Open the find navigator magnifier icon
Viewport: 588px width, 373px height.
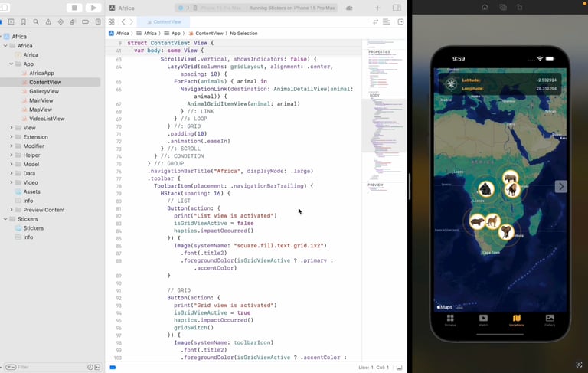tap(36, 22)
